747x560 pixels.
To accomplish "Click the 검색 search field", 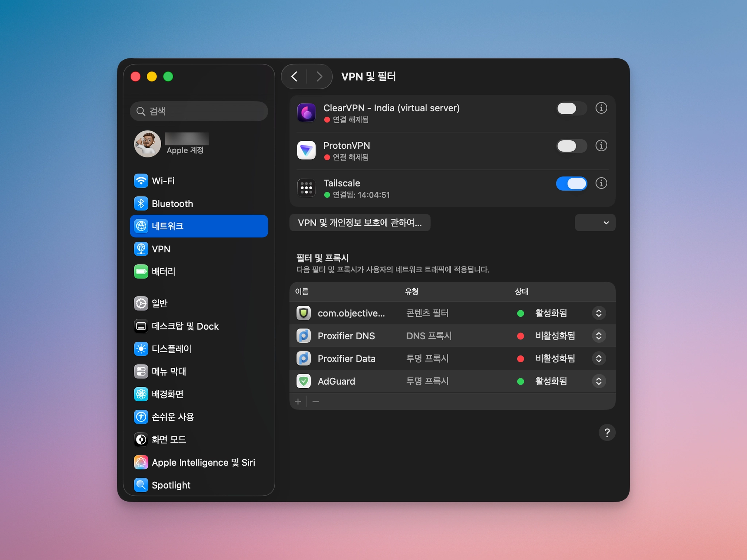I will click(x=199, y=111).
